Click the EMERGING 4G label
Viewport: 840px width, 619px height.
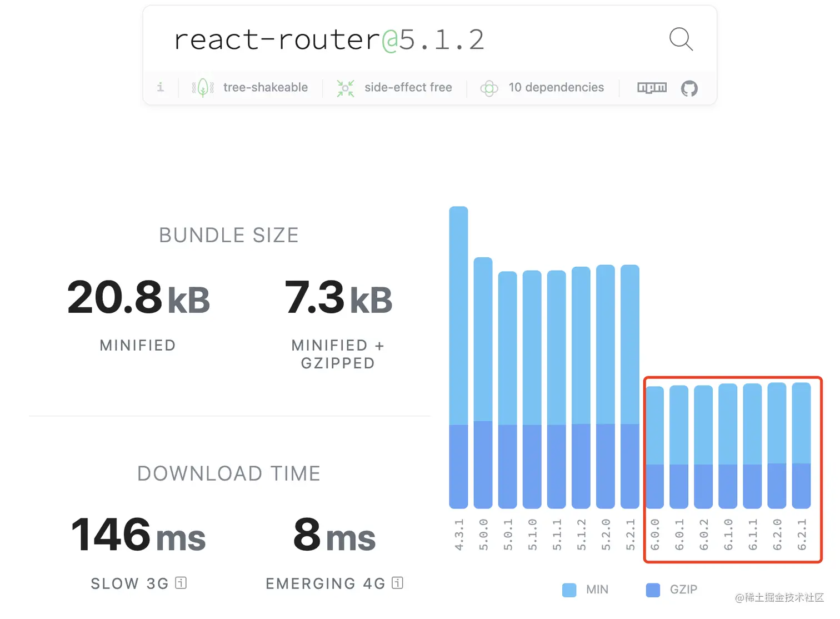click(x=326, y=583)
